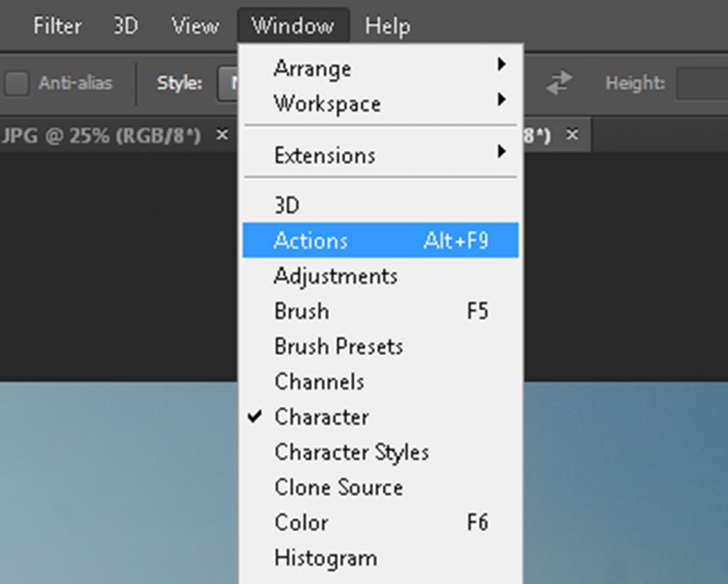Expand the Extensions submenu
This screenshot has width=728, height=584.
pos(325,156)
